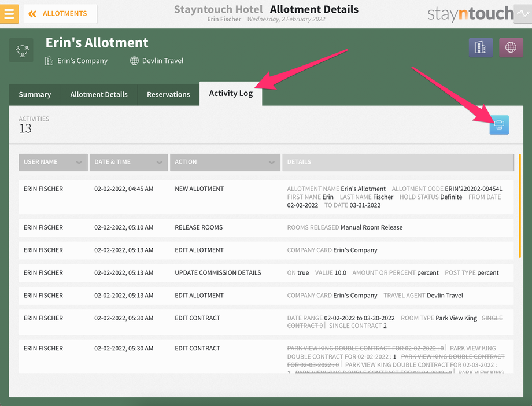Click 'Park View King' room type text
Image resolution: width=532 pixels, height=406 pixels.
pos(456,318)
